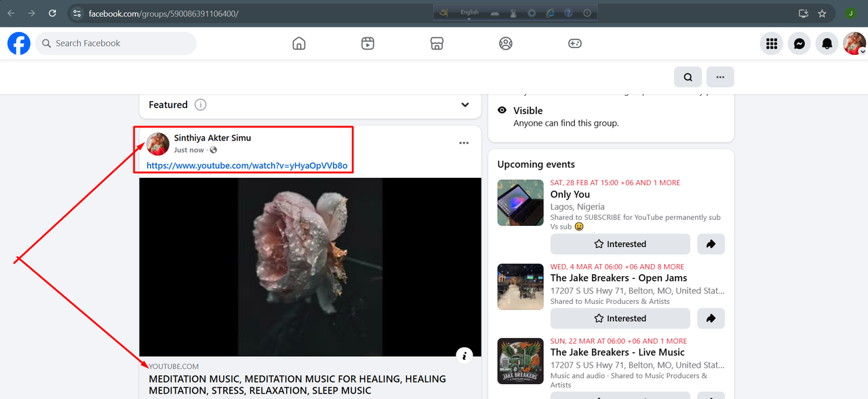Click the Lagos, Nigeria event location
Screen dimensions: 868x399
coord(578,207)
